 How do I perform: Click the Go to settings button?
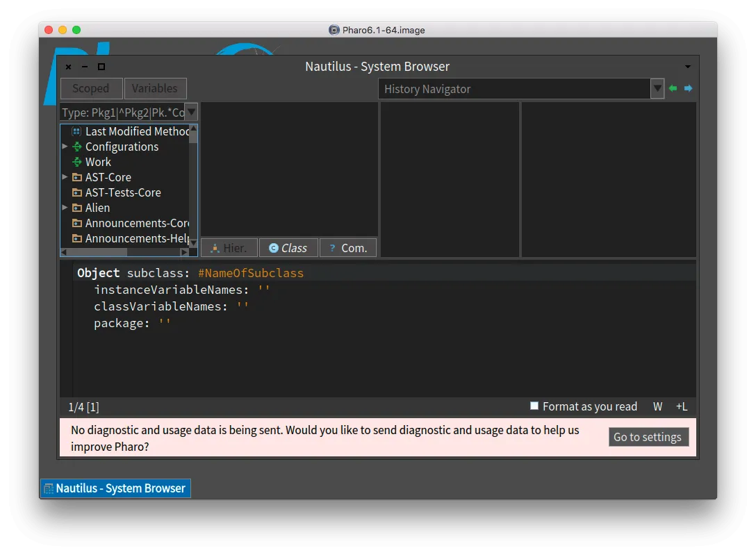click(648, 437)
